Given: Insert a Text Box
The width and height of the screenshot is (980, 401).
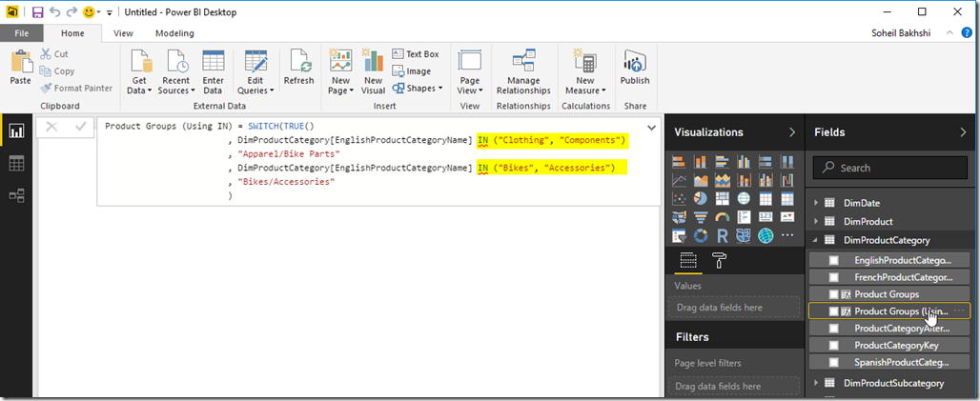Looking at the screenshot, I should click(416, 54).
